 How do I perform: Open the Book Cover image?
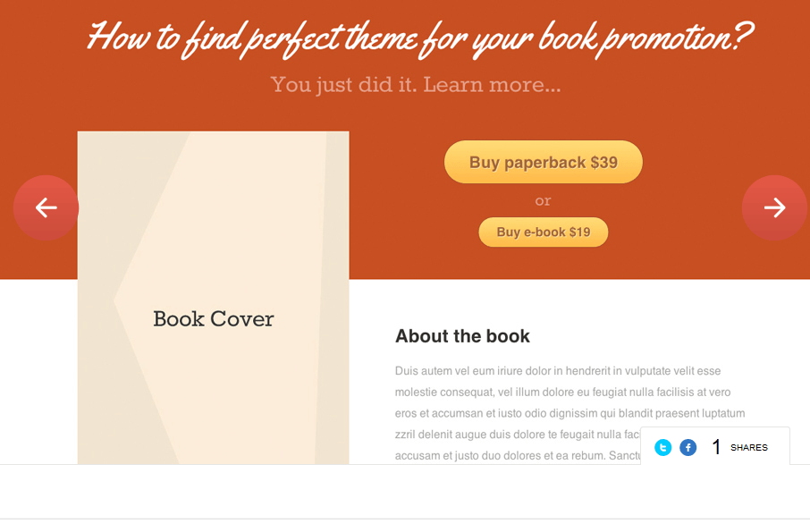(214, 298)
